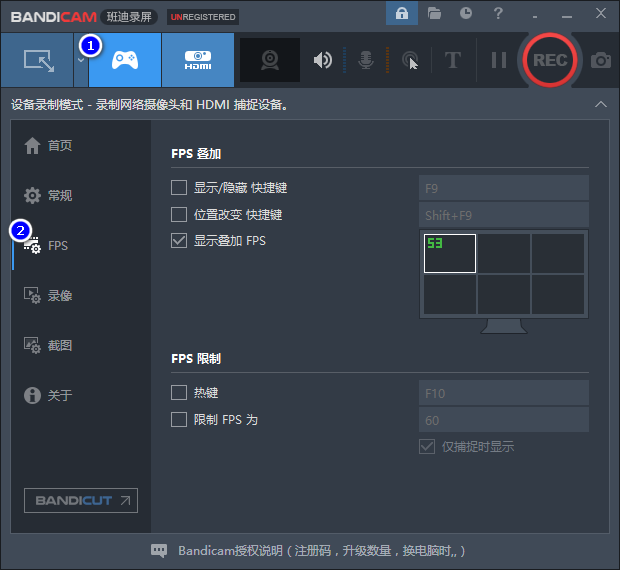
Task: Minimize the Bandicam window
Action: [x=567, y=17]
